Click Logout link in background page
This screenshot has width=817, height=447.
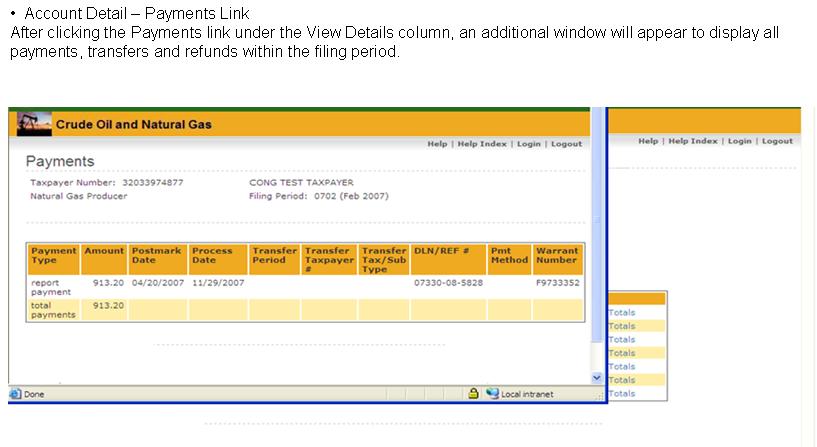777,141
